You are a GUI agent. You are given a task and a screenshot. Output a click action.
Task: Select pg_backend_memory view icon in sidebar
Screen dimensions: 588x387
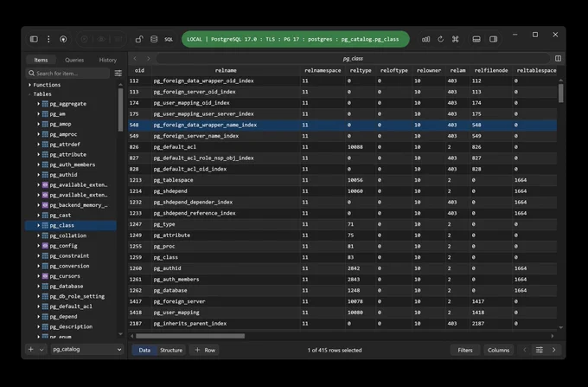click(x=45, y=205)
